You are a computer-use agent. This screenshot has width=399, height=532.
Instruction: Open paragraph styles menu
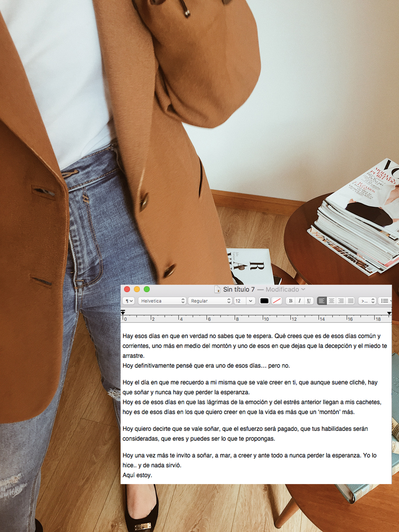coord(129,301)
